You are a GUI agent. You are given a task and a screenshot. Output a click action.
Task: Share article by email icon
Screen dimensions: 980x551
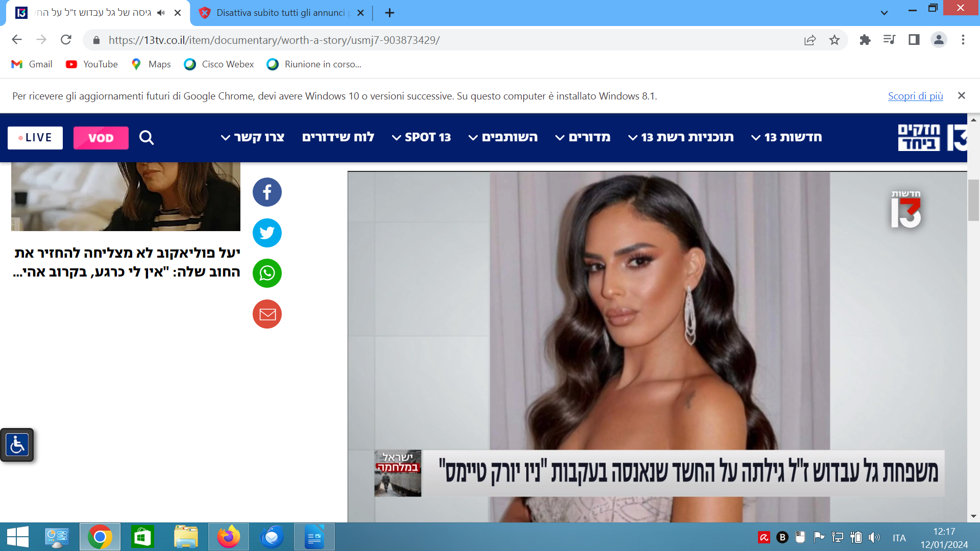point(267,314)
